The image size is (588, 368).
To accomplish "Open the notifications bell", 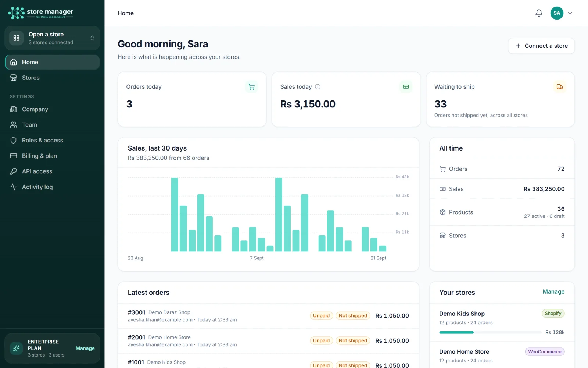I will pyautogui.click(x=539, y=13).
